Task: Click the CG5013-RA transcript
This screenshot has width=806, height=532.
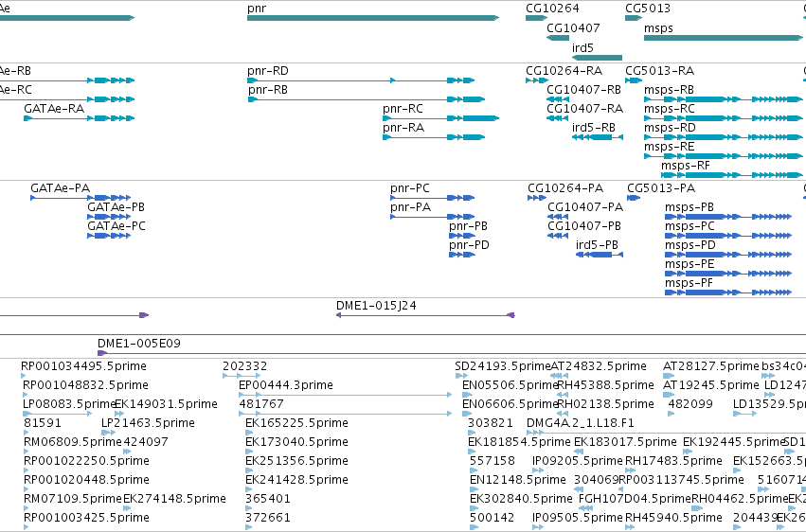Action: [634, 80]
